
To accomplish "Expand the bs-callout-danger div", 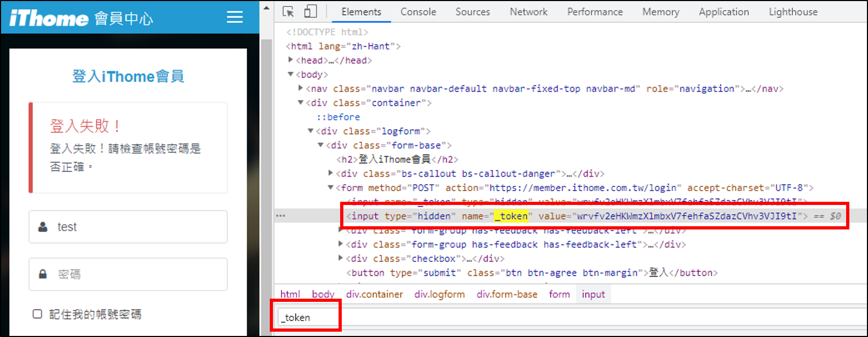I will (x=331, y=174).
